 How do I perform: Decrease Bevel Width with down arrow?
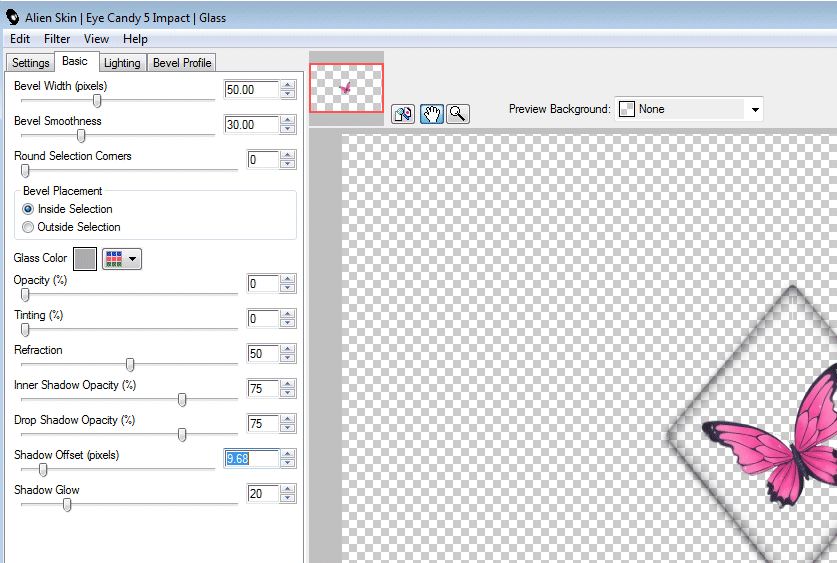(288, 94)
